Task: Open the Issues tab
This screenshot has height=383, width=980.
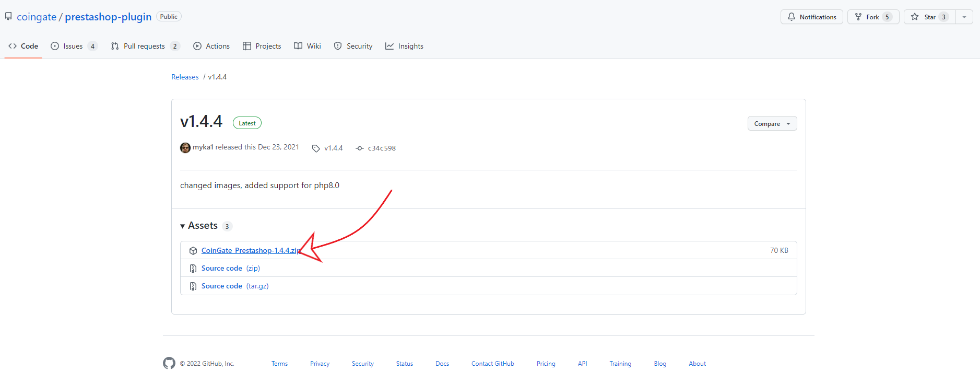Action: tap(74, 46)
